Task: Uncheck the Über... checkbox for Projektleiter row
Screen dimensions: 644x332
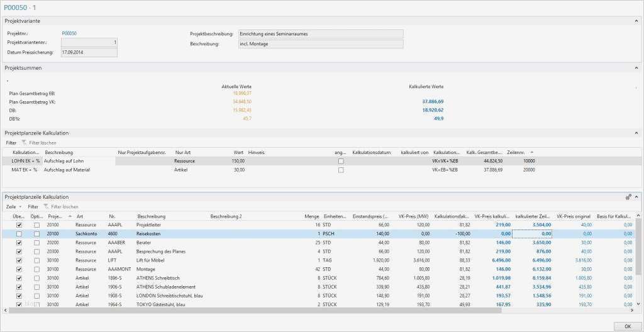Action: click(18, 224)
